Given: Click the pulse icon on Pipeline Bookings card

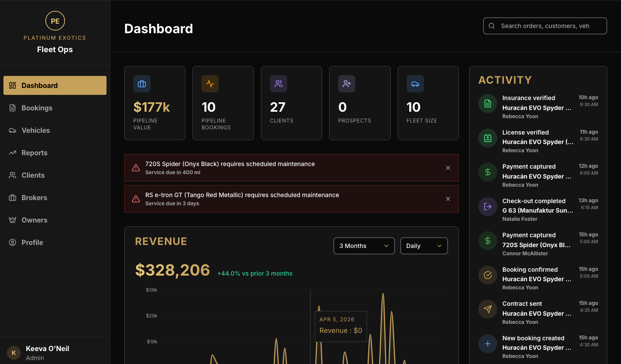Looking at the screenshot, I should pos(210,84).
